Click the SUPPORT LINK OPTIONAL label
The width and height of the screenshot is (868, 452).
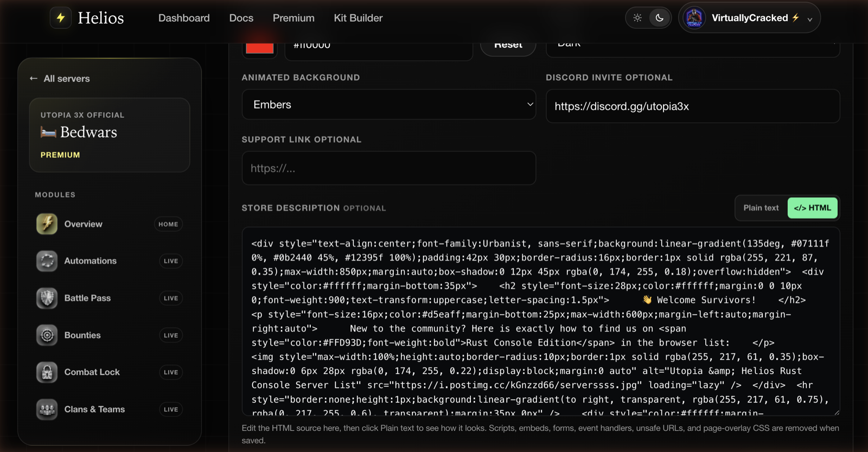(x=302, y=139)
